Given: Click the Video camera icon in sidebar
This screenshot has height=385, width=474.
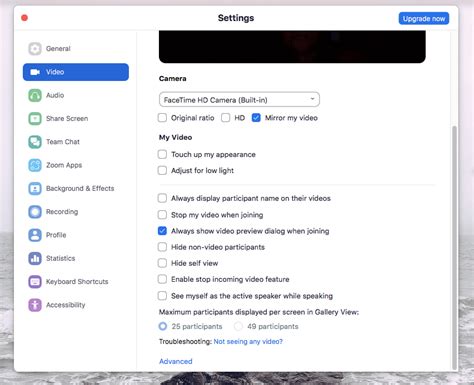Looking at the screenshot, I should coord(35,72).
